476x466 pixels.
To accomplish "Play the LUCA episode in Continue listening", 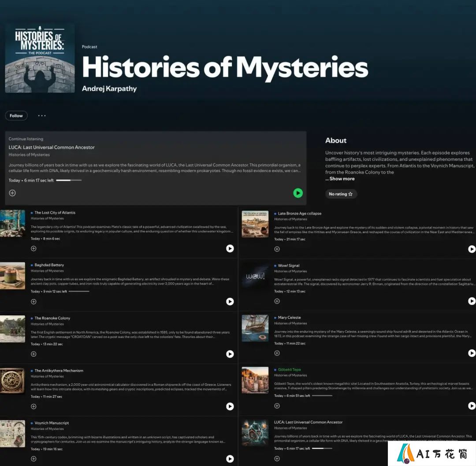I will click(x=298, y=193).
